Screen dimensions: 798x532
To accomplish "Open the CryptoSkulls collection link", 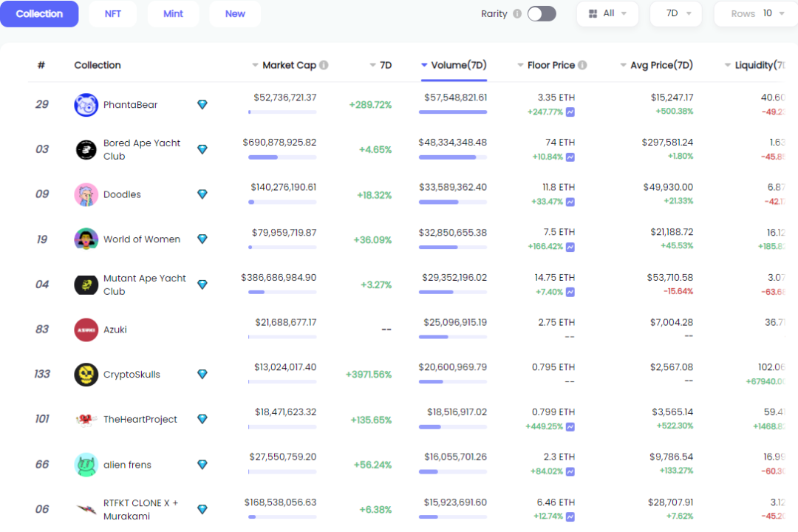I will point(132,374).
